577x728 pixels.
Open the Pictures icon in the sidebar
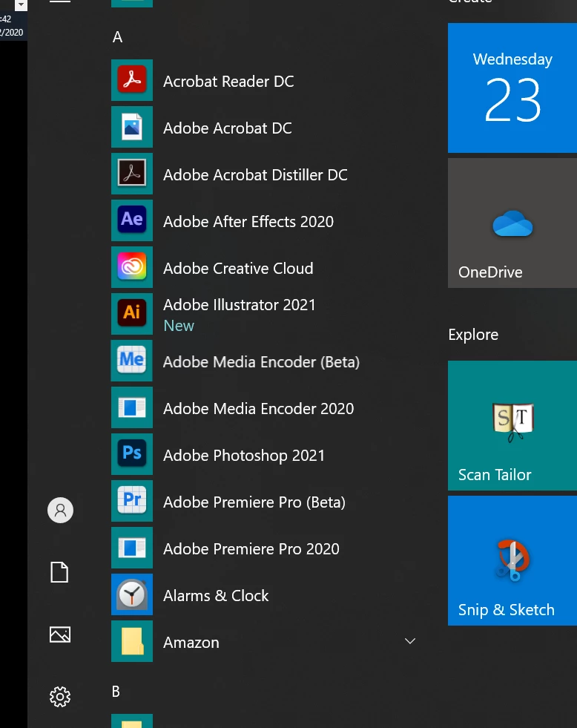60,634
